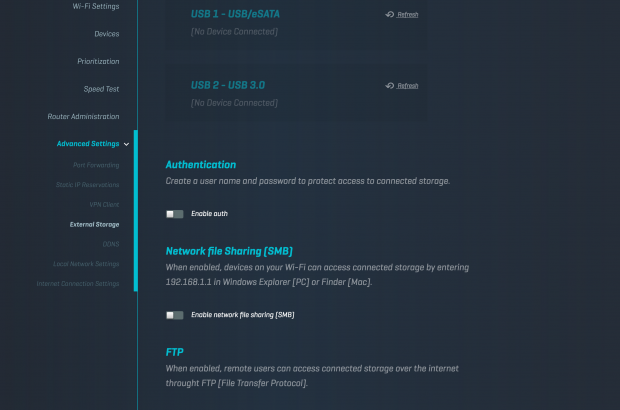This screenshot has width=620, height=410.
Task: Open Router Administration
Action: tap(83, 116)
